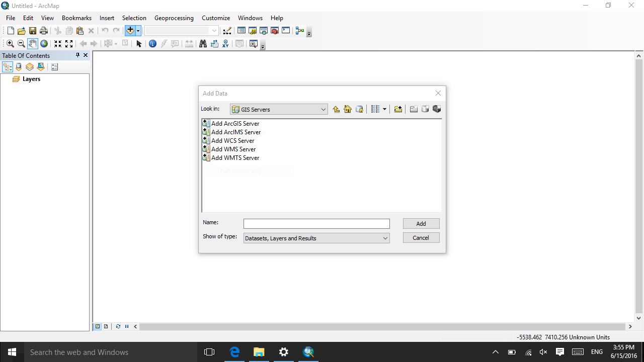
Task: Close the Table Of Contents panel
Action: 86,55
